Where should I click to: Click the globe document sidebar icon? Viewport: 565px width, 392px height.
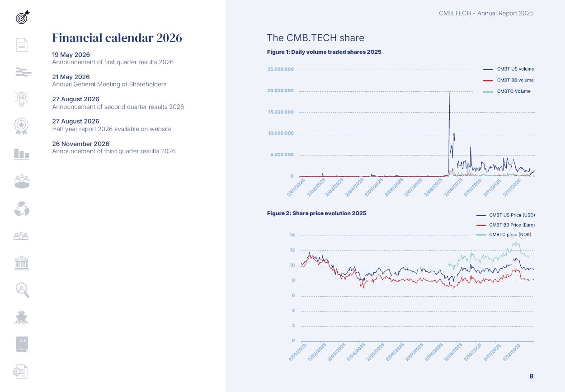coord(20,371)
